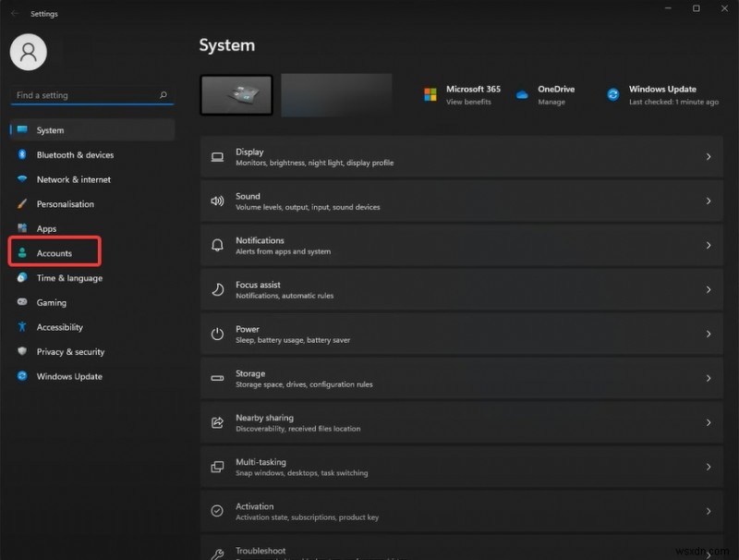
Task: Click the Nearby sharing icon
Action: point(218,422)
